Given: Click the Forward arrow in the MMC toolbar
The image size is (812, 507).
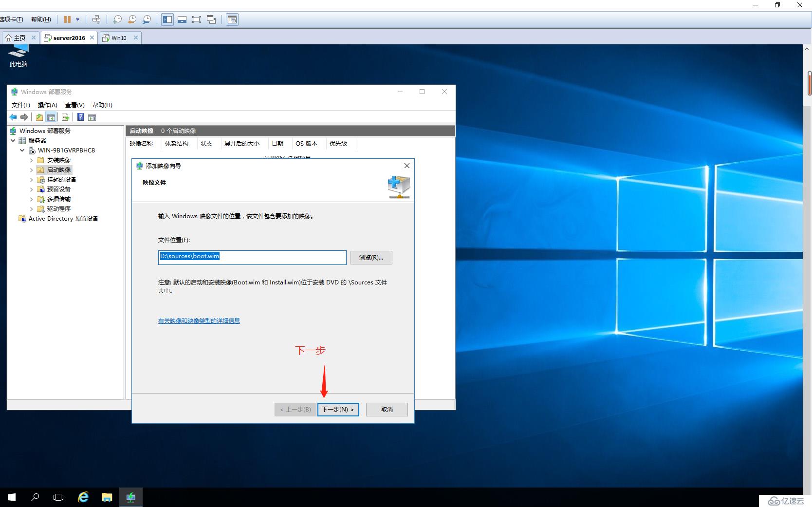Looking at the screenshot, I should click(24, 117).
